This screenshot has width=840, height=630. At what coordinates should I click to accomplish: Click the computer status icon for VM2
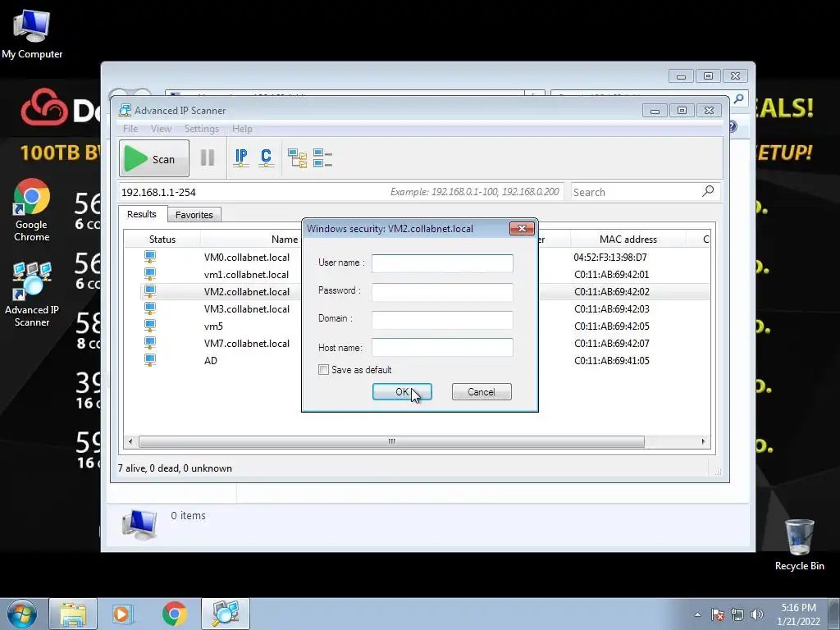150,291
